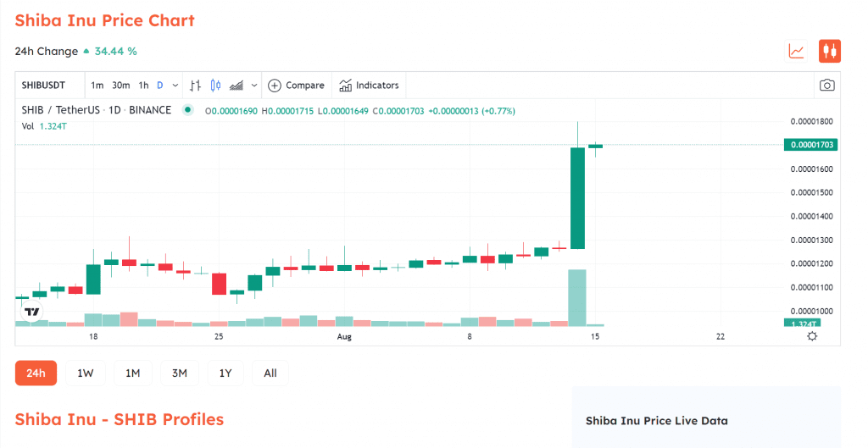Open the Indicators menu
The width and height of the screenshot is (868, 448).
(369, 86)
